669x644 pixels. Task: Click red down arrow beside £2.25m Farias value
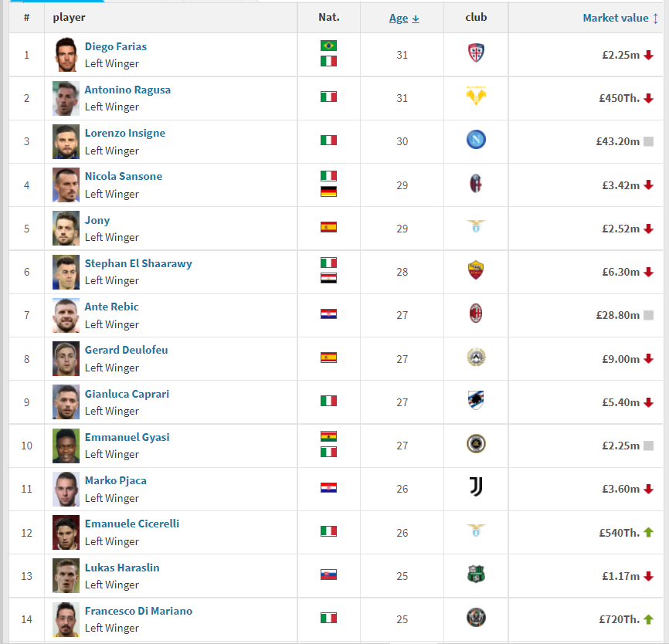(x=648, y=55)
